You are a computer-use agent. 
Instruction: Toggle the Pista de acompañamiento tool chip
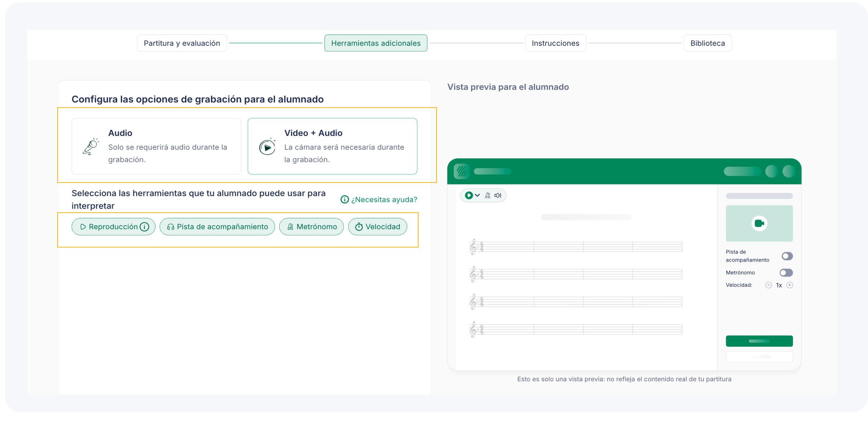[217, 227]
